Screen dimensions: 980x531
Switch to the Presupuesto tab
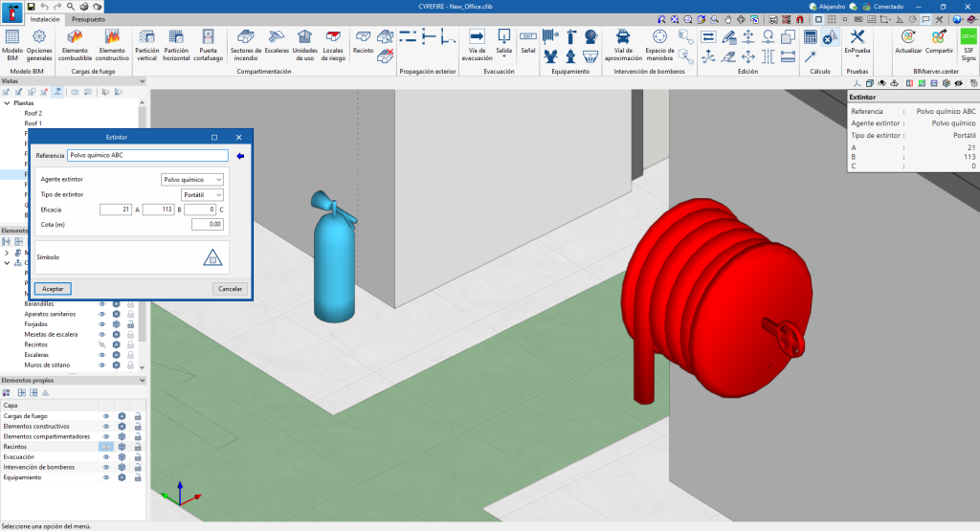(87, 19)
